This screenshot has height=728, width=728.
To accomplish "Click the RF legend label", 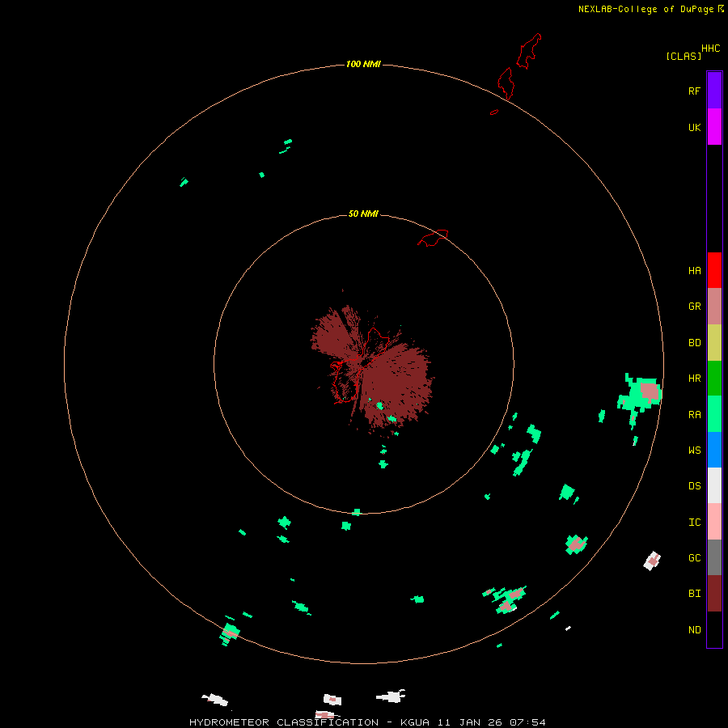I will coord(694,91).
